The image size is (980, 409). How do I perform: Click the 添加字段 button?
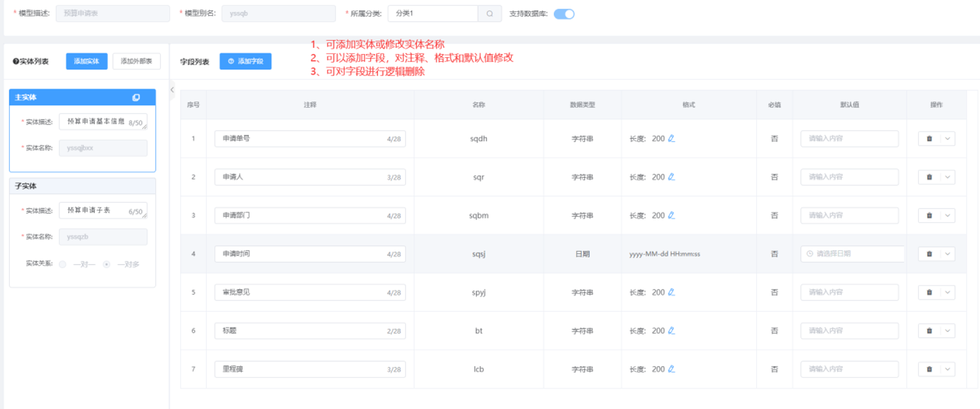pos(246,61)
